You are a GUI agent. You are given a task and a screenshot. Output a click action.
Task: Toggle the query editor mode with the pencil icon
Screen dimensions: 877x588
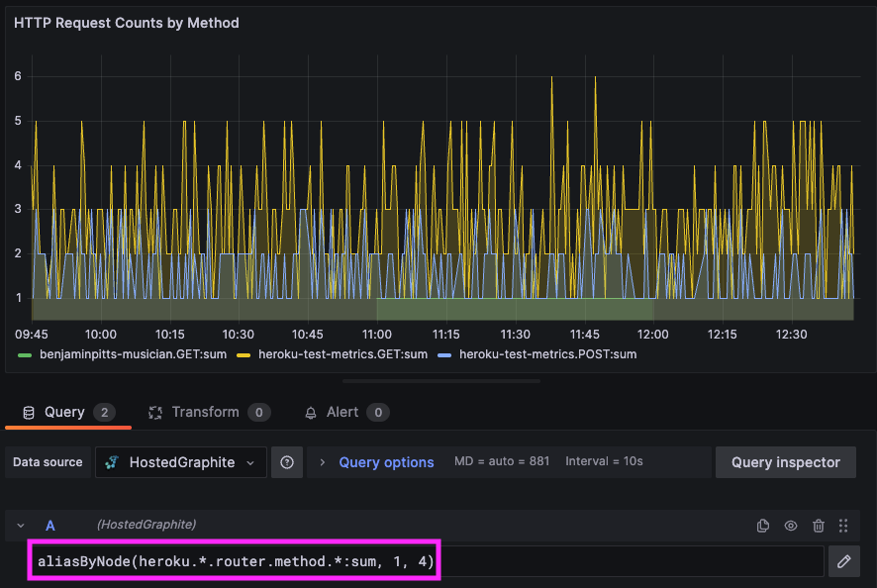[844, 561]
